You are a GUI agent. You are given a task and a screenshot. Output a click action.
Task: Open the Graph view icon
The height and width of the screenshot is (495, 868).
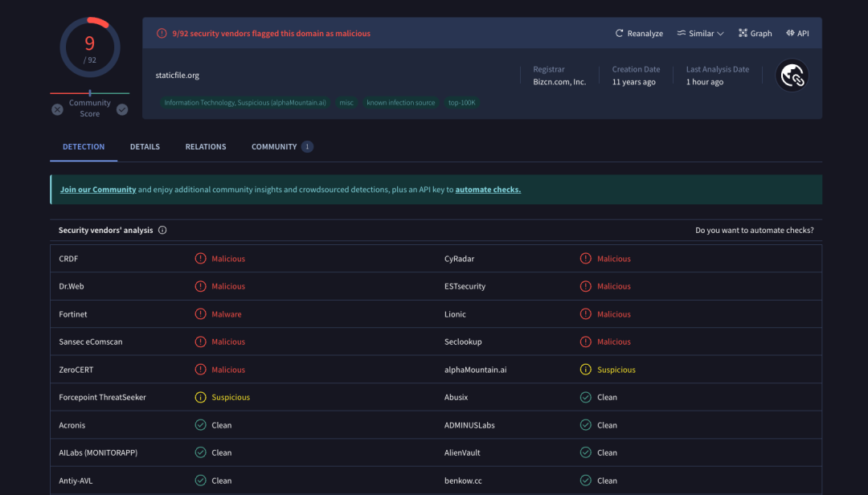click(x=743, y=33)
